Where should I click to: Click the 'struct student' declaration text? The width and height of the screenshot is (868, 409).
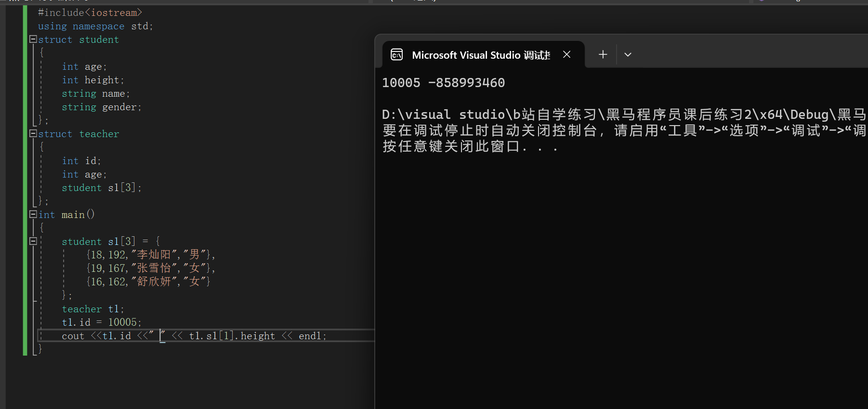click(79, 39)
